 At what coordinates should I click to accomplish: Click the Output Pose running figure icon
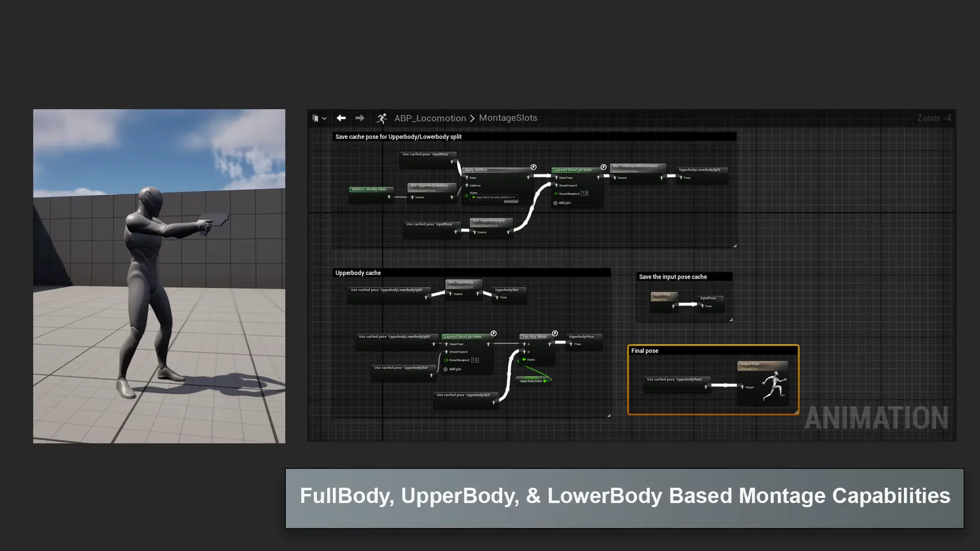774,386
